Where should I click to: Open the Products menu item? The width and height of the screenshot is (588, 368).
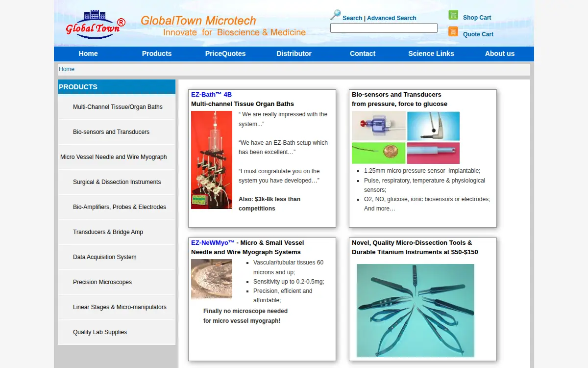coord(157,53)
